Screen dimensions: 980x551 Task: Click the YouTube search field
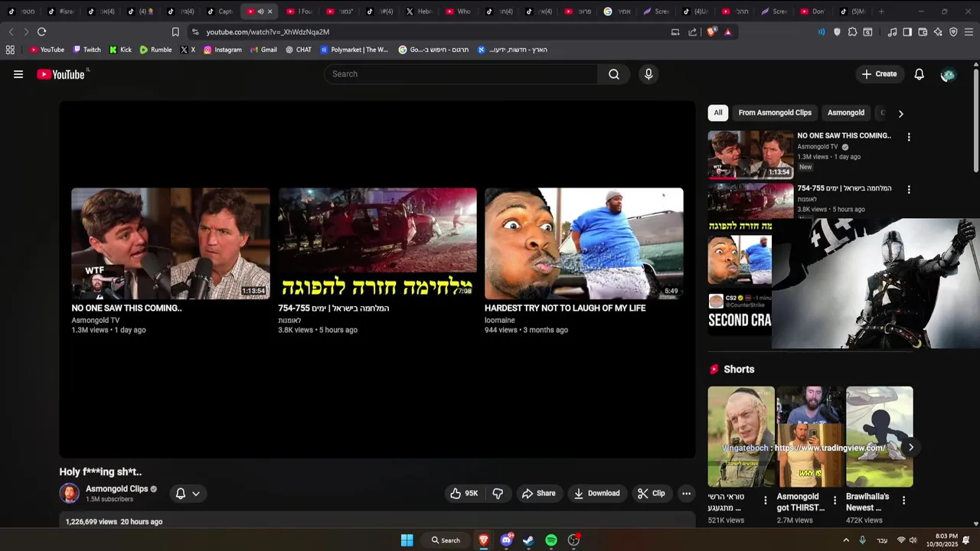pyautogui.click(x=461, y=74)
